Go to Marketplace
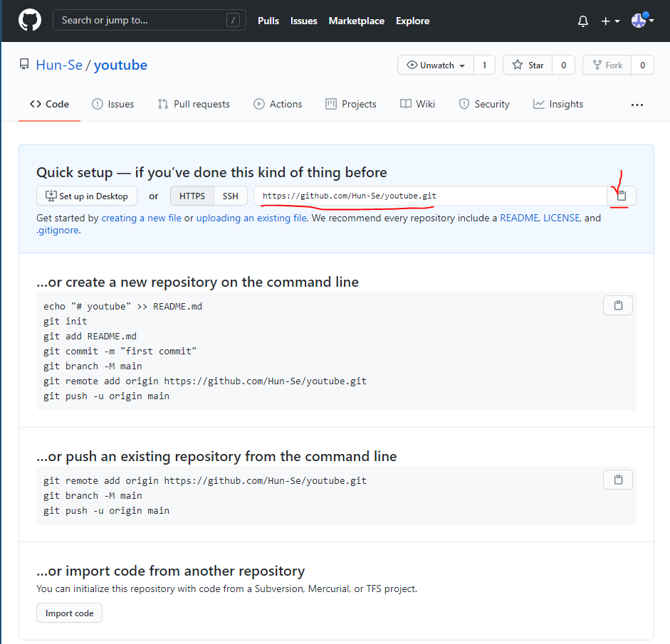The height and width of the screenshot is (644, 670). click(x=357, y=21)
